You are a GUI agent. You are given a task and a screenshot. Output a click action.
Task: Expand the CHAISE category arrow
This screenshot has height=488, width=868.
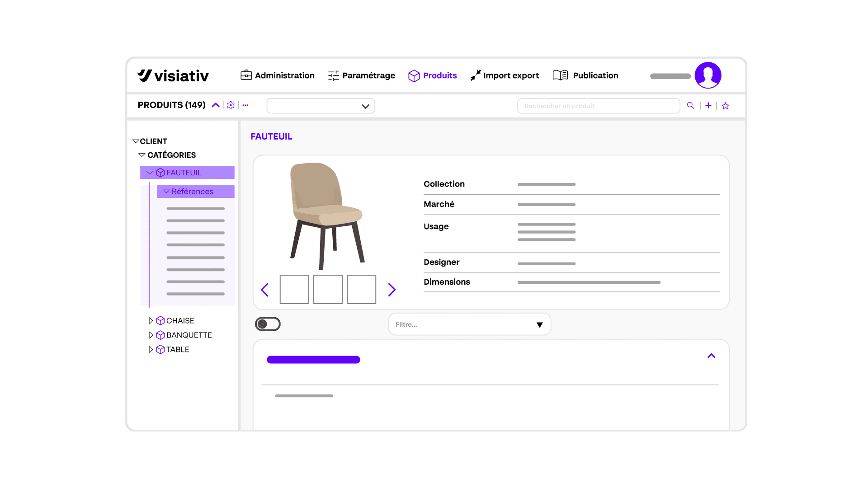point(151,321)
